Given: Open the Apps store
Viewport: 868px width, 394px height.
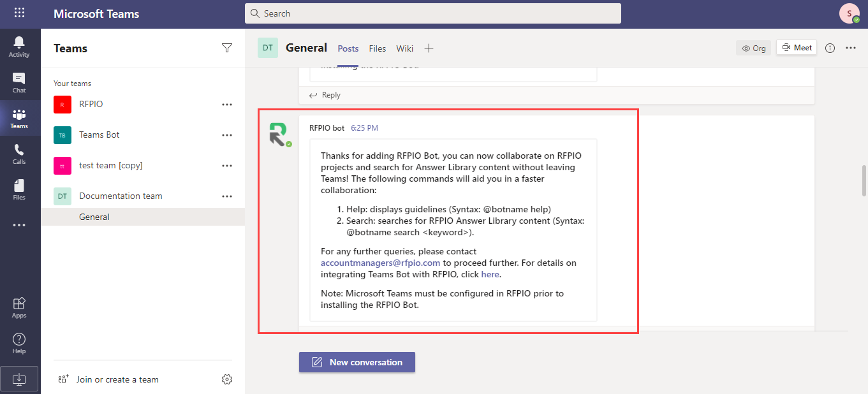Looking at the screenshot, I should (x=19, y=307).
